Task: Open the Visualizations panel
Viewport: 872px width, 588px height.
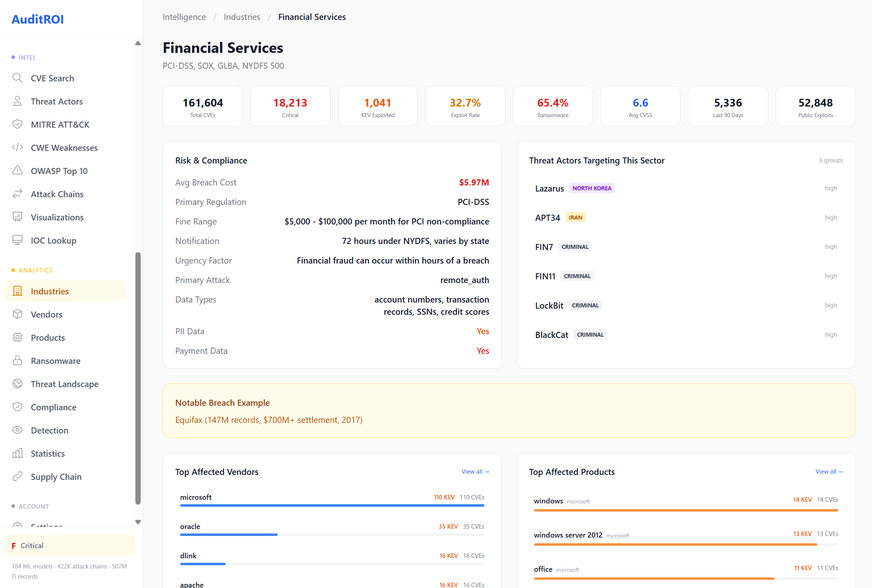Action: tap(57, 217)
